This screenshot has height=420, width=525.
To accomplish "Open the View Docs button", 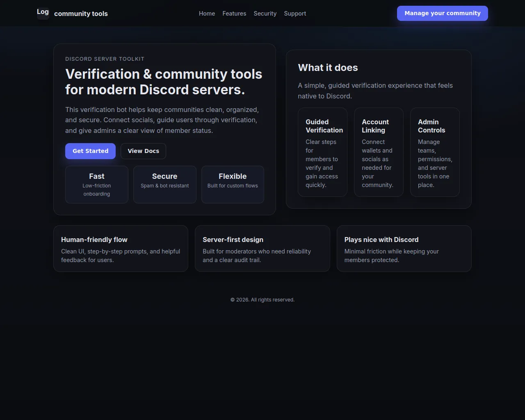I will [143, 151].
